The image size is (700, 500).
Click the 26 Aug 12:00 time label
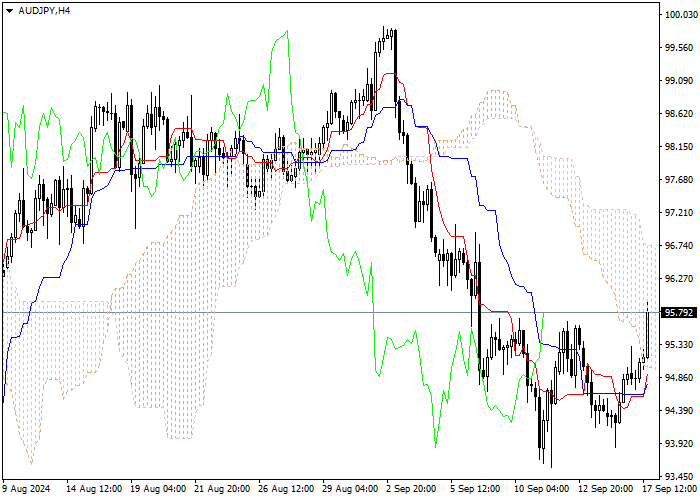click(x=286, y=489)
